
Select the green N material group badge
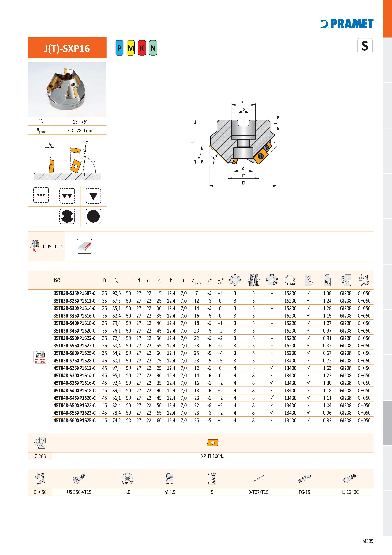coord(153,48)
